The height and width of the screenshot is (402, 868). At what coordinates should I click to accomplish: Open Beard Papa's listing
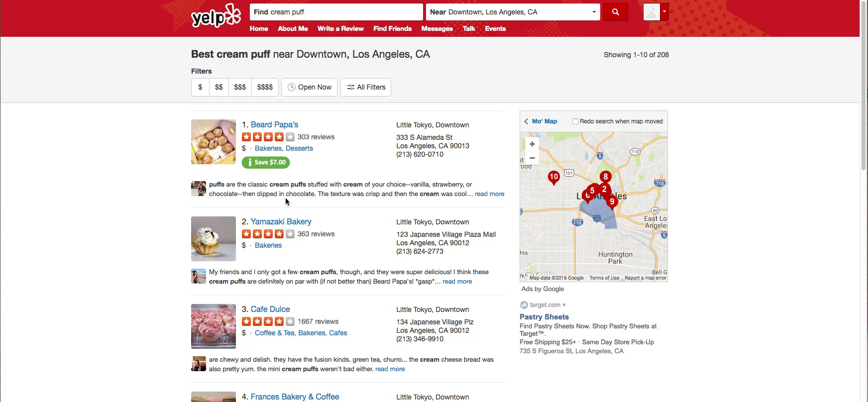coord(274,125)
